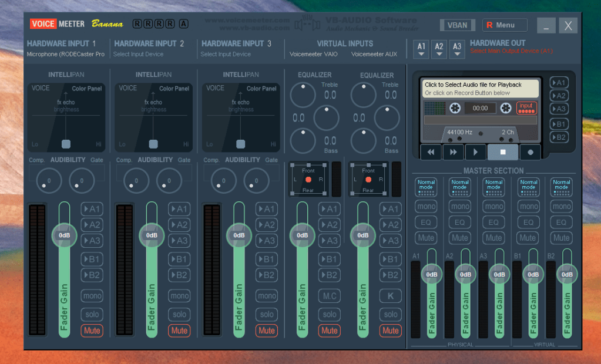Click the Voicemeeter Banana logo
This screenshot has height=364, width=601.
[x=76, y=23]
